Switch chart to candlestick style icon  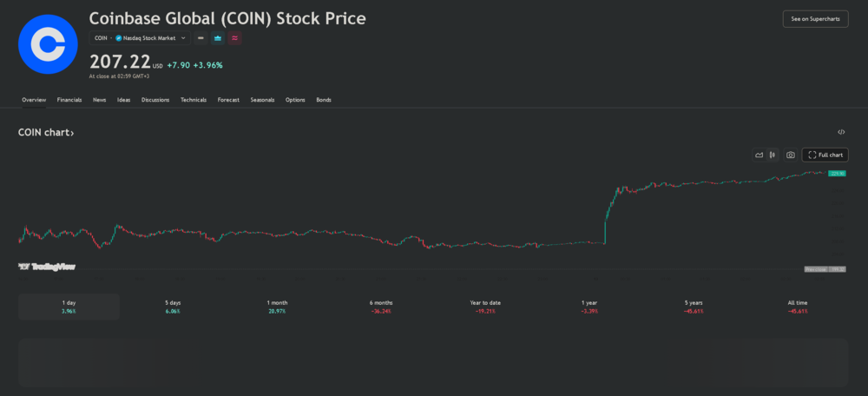click(773, 155)
